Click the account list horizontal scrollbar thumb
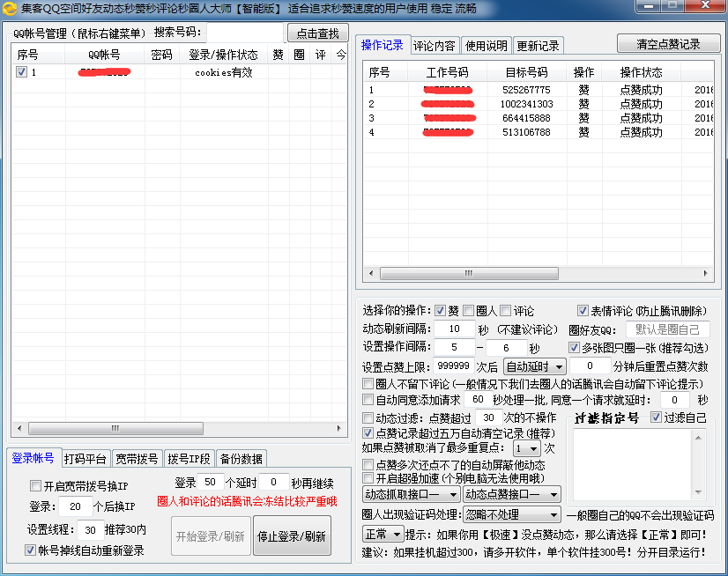Image resolution: width=728 pixels, height=576 pixels. click(115, 428)
